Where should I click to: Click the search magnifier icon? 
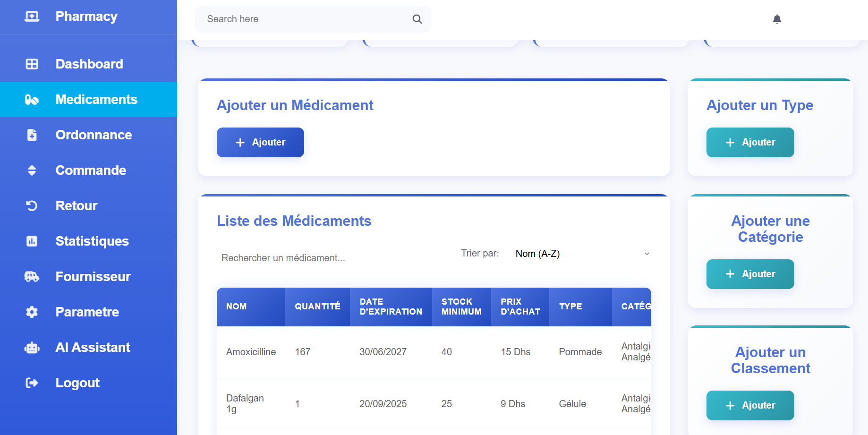click(417, 19)
